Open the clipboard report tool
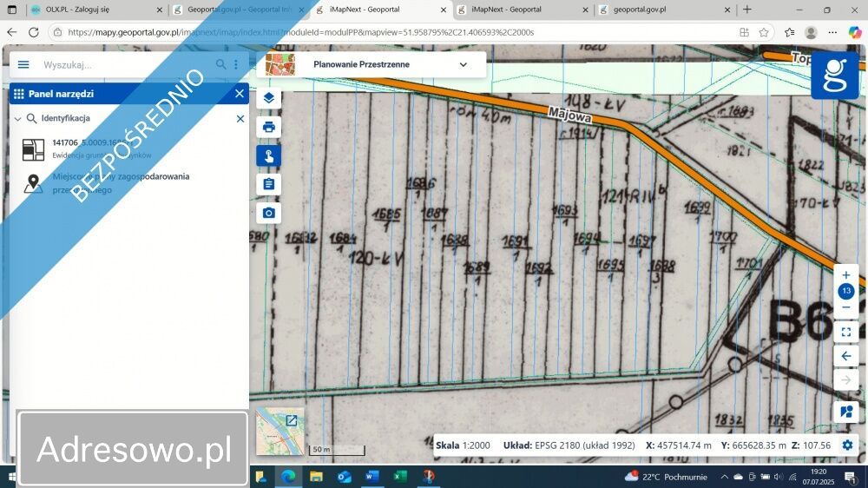Viewport: 868px width, 488px height. tap(268, 184)
